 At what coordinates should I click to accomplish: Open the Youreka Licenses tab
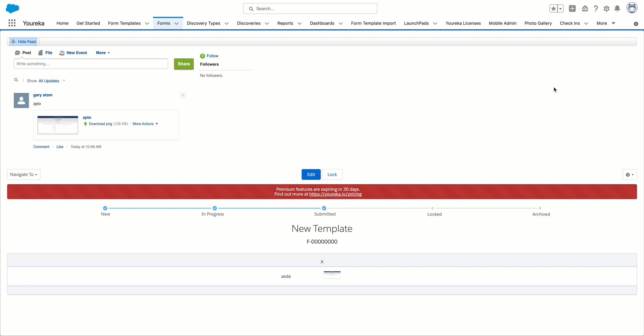point(463,23)
